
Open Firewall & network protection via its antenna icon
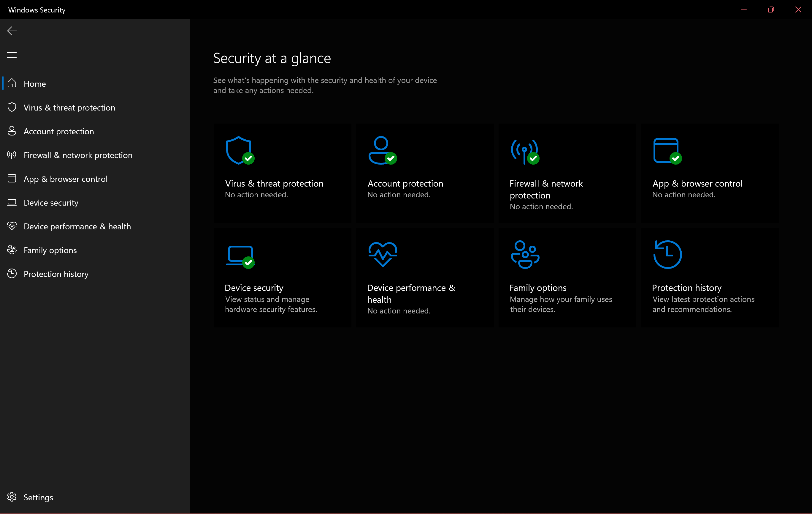pos(12,155)
